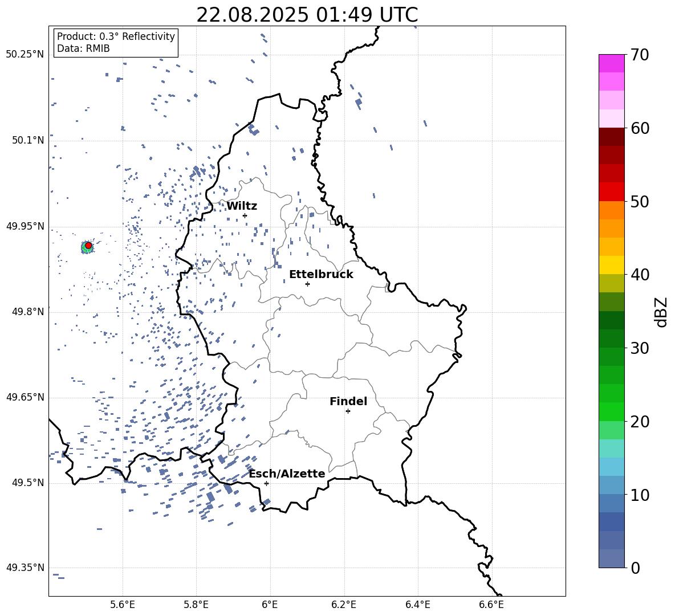
Task: Click the bright red colorbar swatch above 50
Action: [612, 192]
